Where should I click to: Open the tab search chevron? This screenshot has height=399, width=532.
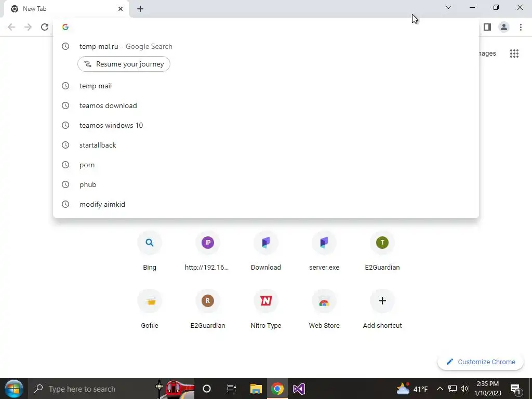pos(448,7)
